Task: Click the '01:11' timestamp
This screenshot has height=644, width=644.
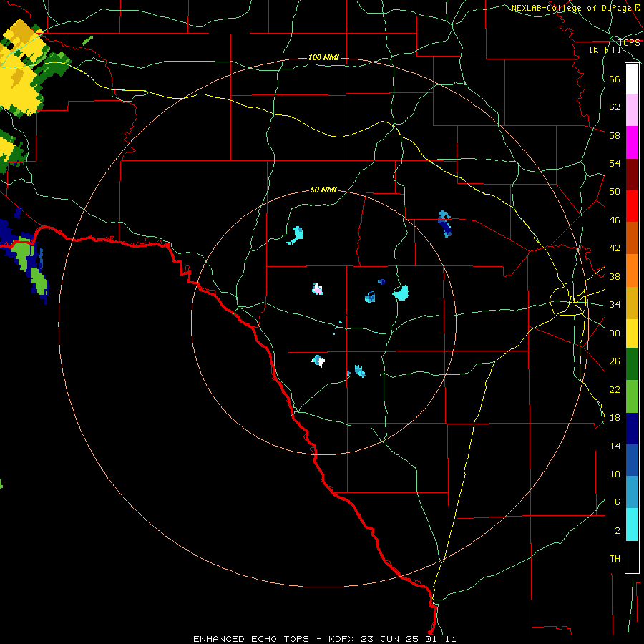Action: coord(441,639)
